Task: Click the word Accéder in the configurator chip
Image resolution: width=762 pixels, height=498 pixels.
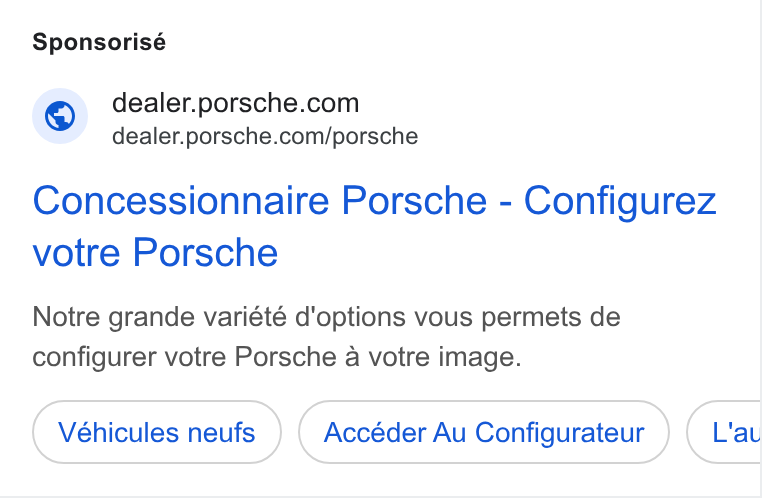Action: point(375,432)
